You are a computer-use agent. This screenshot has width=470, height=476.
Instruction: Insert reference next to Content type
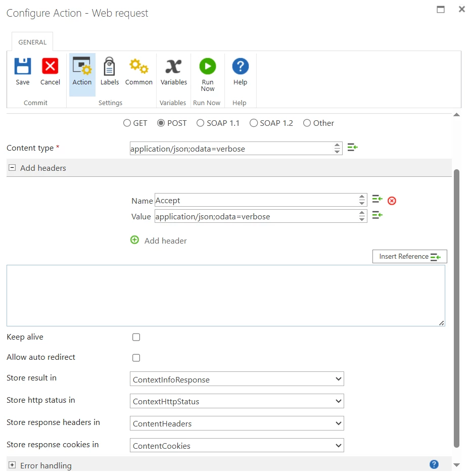(353, 148)
